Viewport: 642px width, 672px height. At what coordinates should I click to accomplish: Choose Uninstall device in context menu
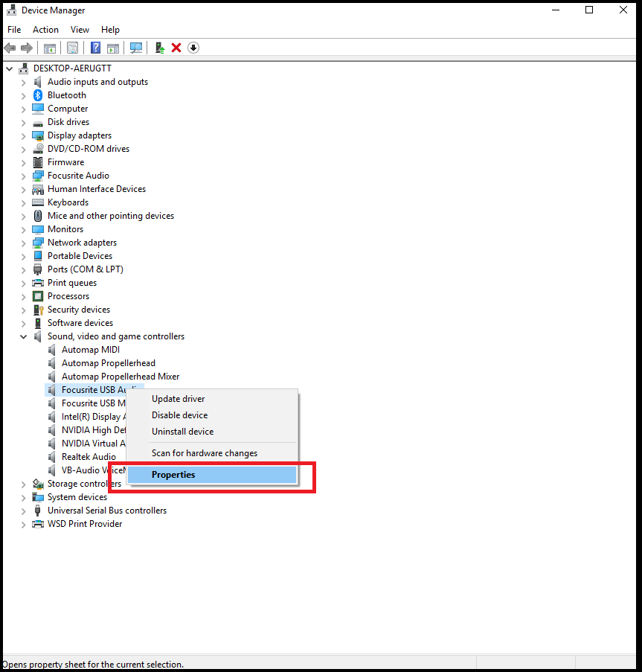coord(212,432)
